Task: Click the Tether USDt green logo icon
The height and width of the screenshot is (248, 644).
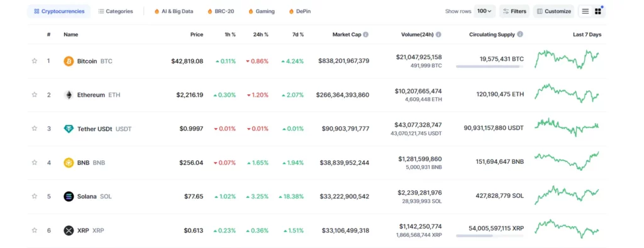Action: (69, 129)
